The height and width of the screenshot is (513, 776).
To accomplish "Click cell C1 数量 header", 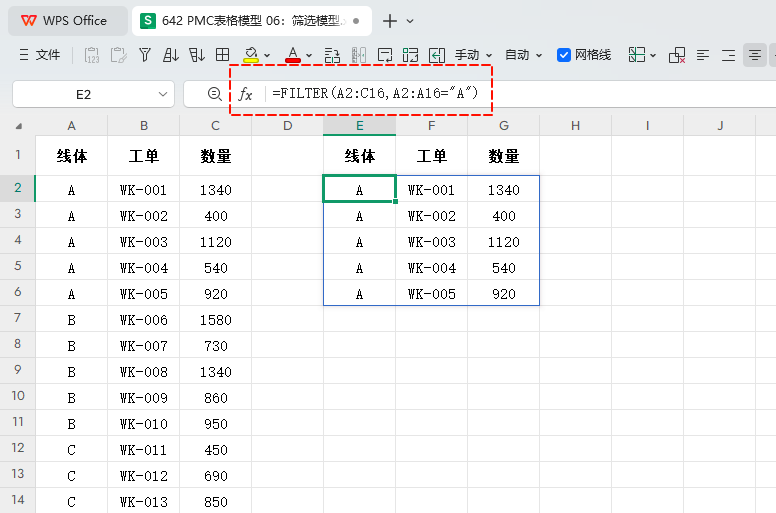I will [x=216, y=156].
